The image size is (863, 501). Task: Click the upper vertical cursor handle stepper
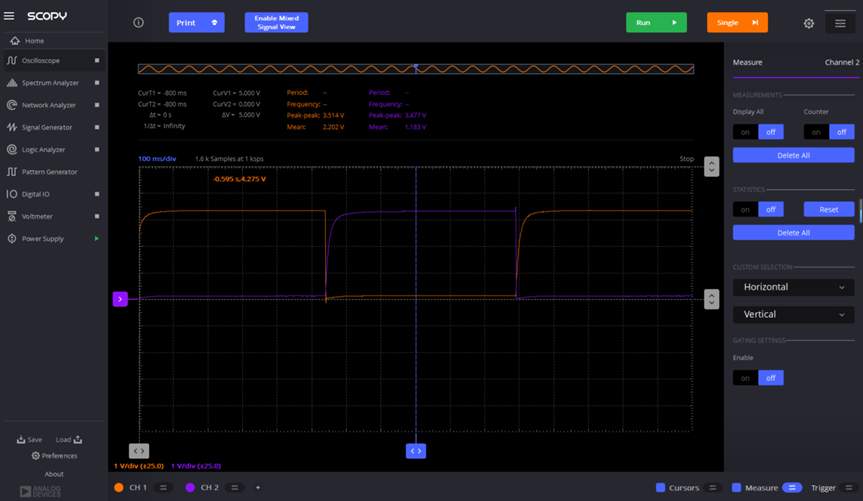click(x=712, y=166)
